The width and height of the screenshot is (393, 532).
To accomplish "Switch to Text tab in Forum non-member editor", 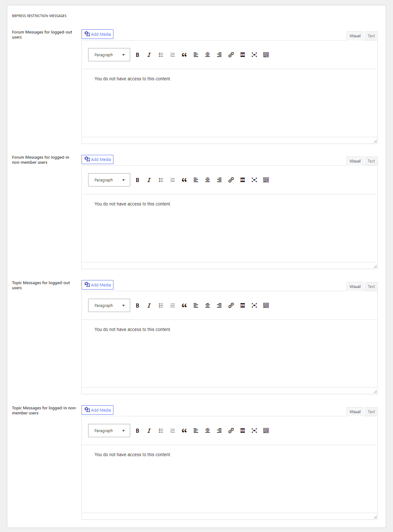I will [371, 161].
